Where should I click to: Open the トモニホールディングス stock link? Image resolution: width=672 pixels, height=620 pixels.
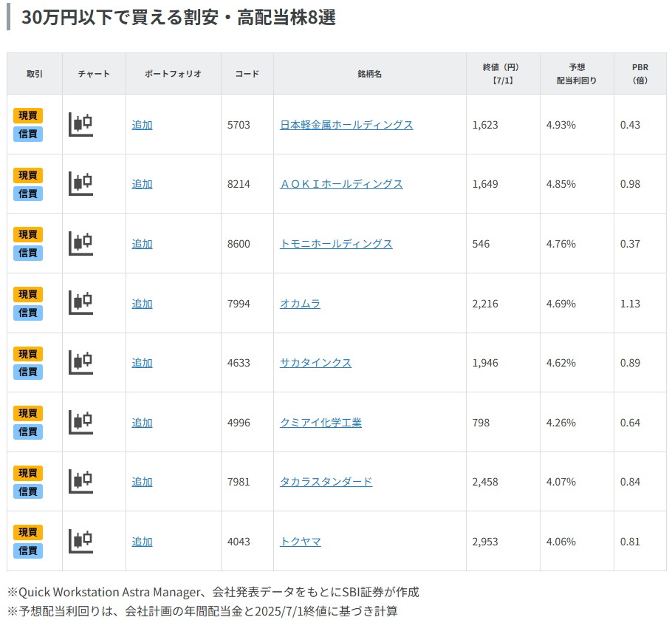[336, 244]
